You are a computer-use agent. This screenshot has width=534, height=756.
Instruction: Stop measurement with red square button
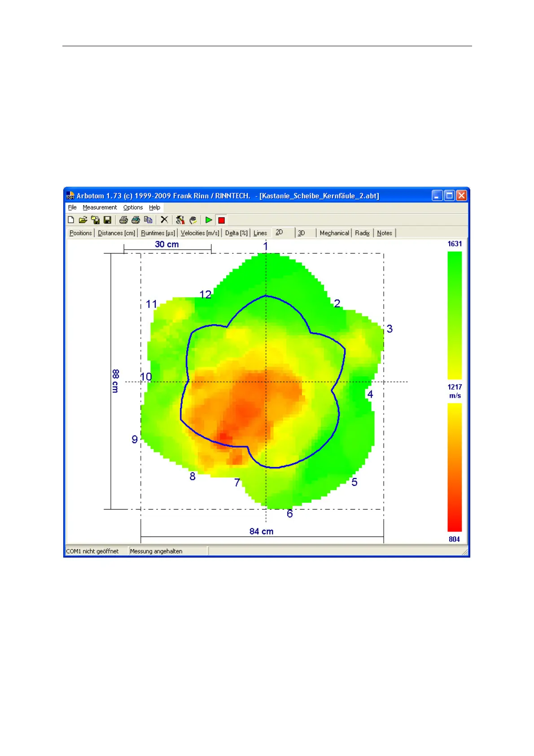point(221,220)
